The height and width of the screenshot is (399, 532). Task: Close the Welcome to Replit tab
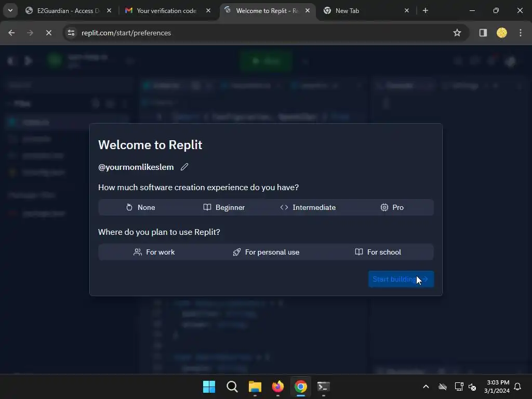[308, 11]
